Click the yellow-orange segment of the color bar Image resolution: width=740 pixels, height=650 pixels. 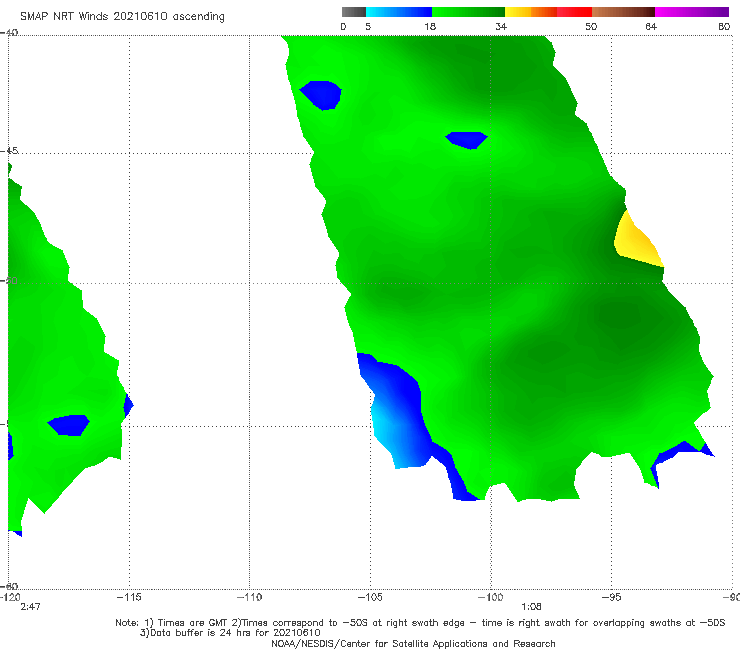531,12
